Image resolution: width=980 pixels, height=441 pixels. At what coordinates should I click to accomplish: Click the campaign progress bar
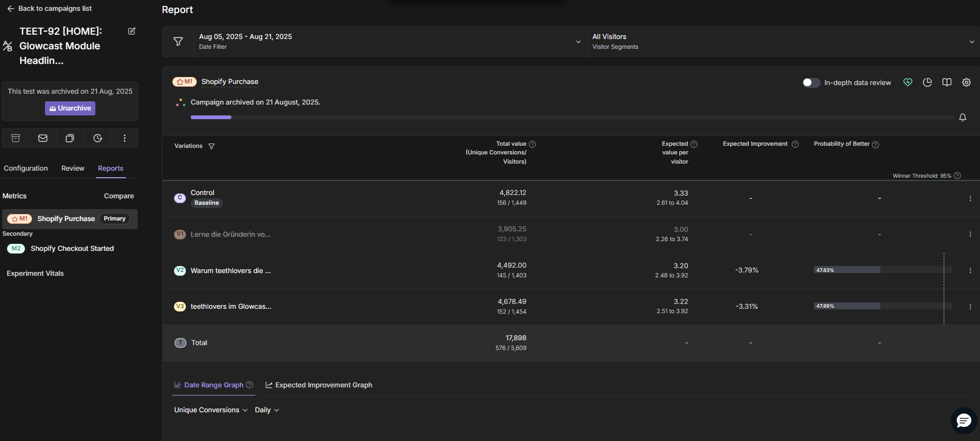pos(572,117)
